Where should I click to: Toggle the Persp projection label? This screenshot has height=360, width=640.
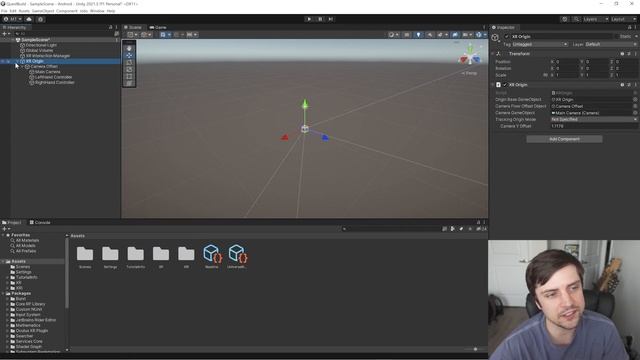pos(469,73)
